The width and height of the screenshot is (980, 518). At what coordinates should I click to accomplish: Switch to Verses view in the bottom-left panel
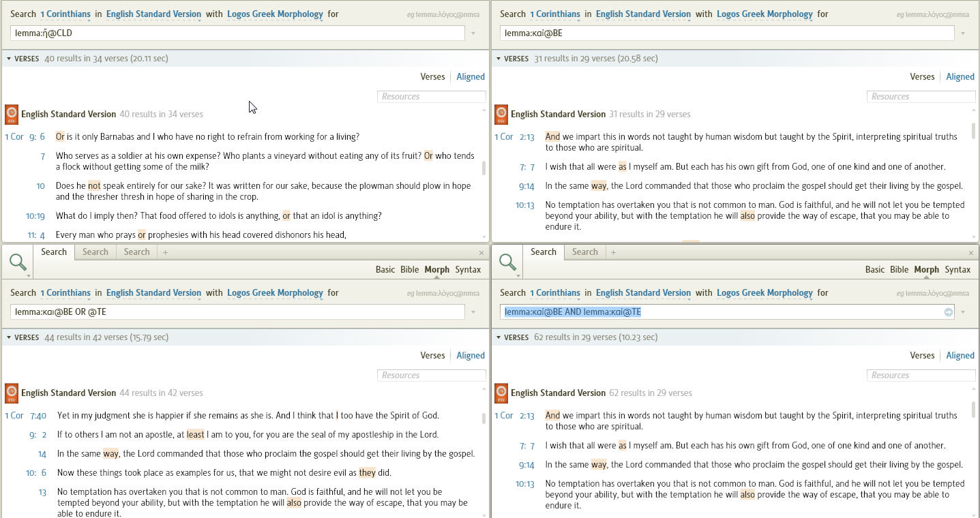[432, 356]
